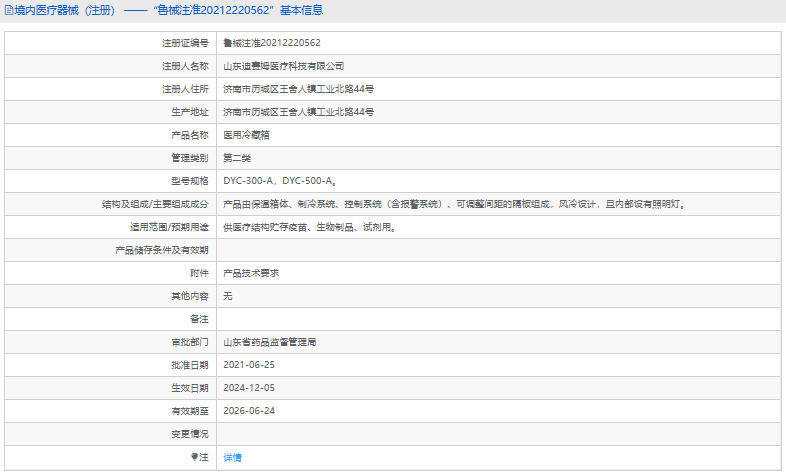Click the 管理类别 label

189,158
